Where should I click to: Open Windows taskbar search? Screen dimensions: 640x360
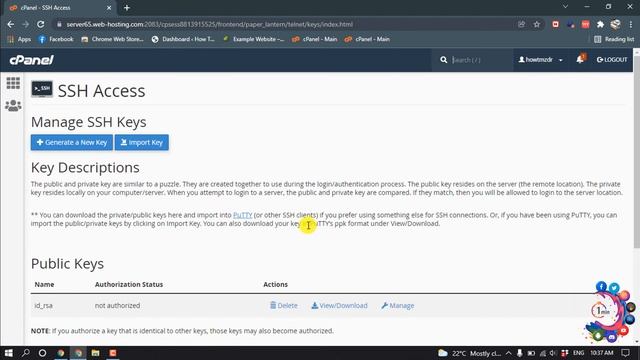26,353
